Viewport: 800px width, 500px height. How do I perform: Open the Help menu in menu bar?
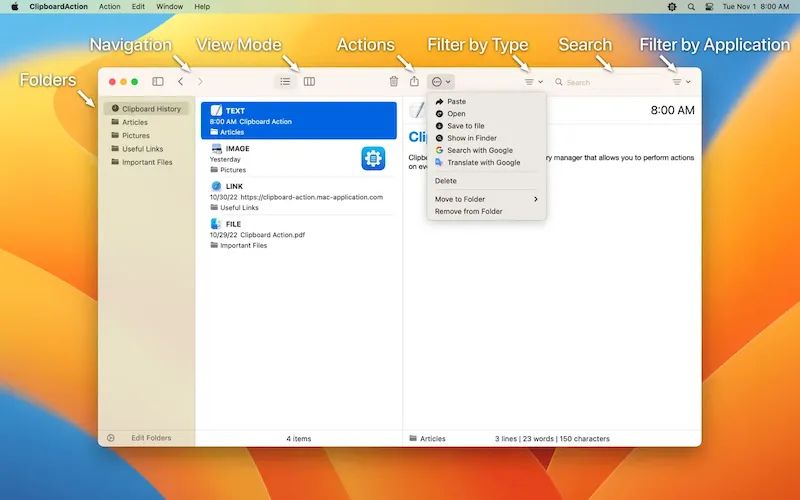[x=202, y=7]
